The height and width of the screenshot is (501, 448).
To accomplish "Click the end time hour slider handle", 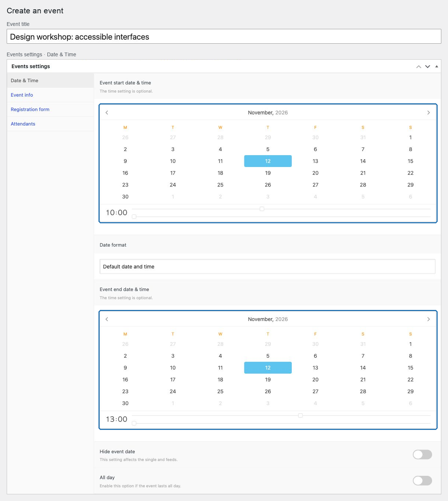I will [x=300, y=415].
